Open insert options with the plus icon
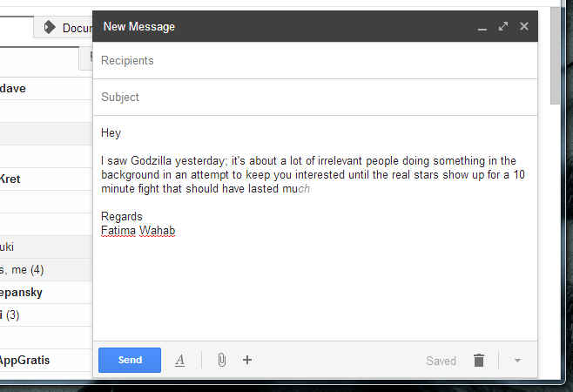 coord(247,360)
